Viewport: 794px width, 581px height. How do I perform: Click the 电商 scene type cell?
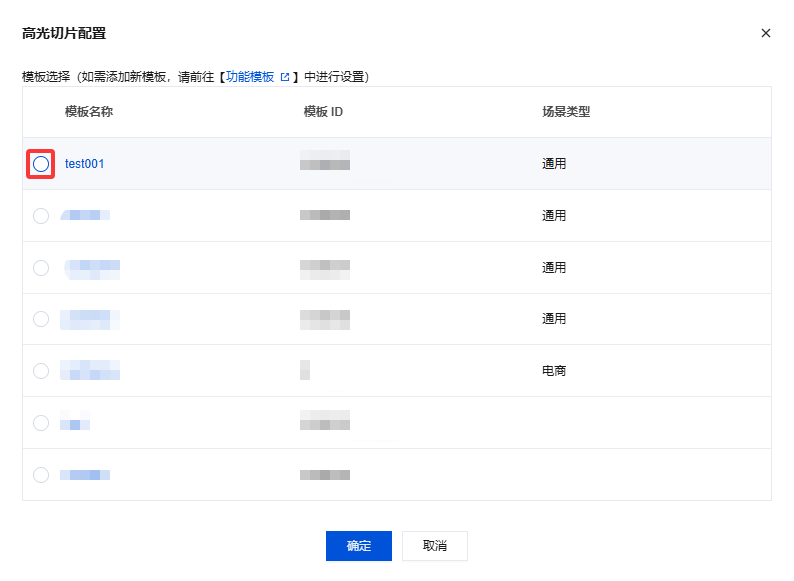click(554, 371)
